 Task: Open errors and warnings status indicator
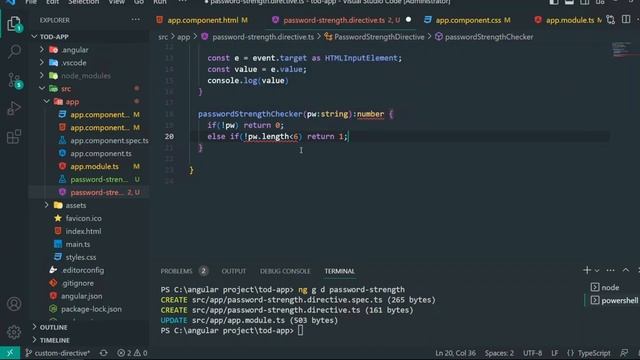point(132,353)
